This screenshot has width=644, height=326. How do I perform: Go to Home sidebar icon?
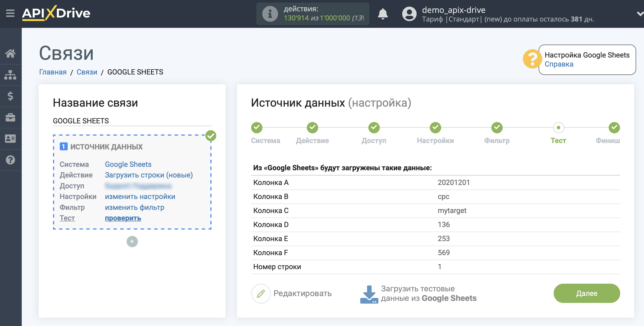coord(10,53)
